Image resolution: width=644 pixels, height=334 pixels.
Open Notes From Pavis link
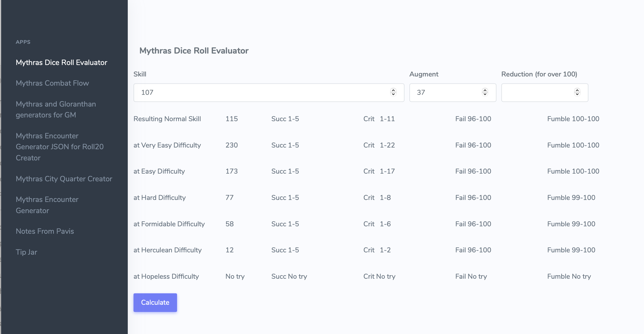45,231
